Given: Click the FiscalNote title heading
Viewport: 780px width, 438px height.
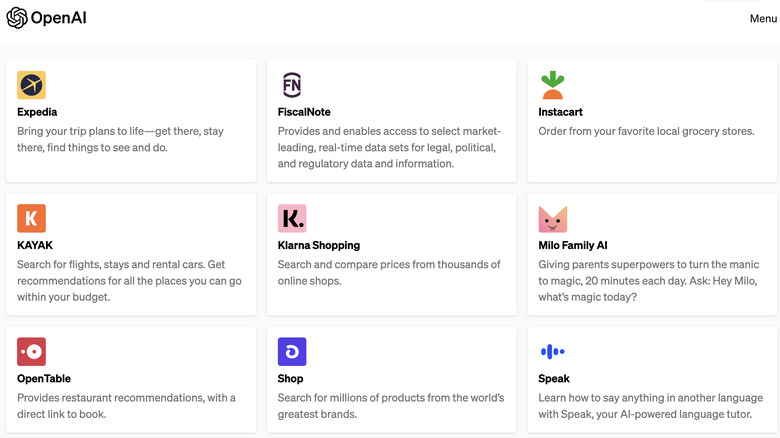Looking at the screenshot, I should click(x=304, y=112).
